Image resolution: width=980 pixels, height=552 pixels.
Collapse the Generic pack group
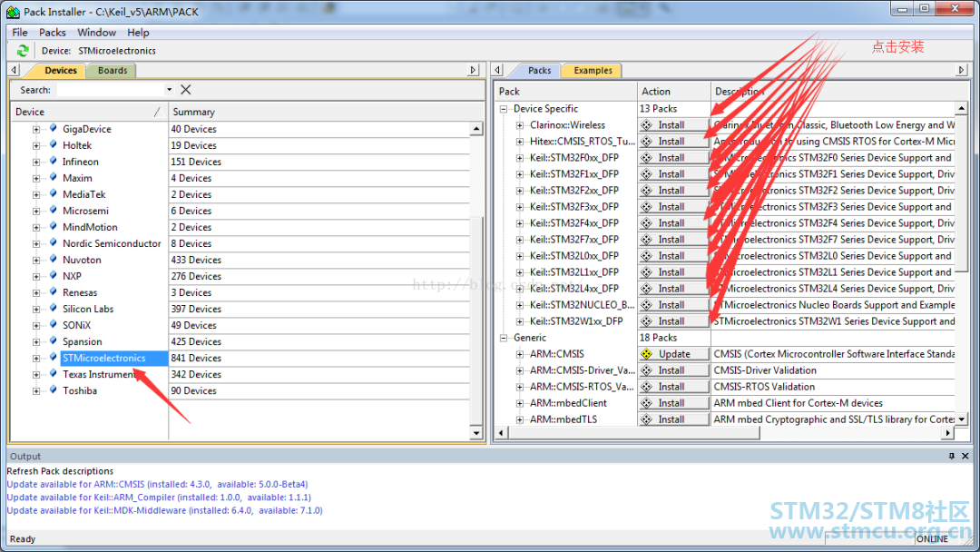[504, 338]
